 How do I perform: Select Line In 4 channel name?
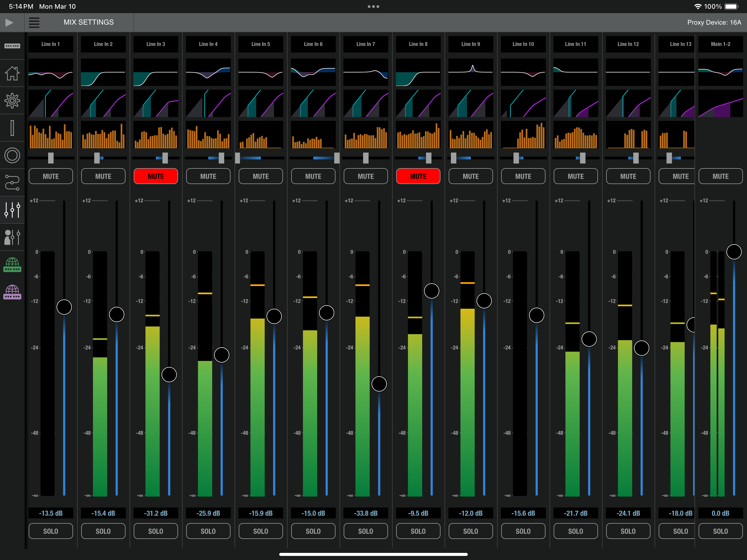tap(208, 44)
